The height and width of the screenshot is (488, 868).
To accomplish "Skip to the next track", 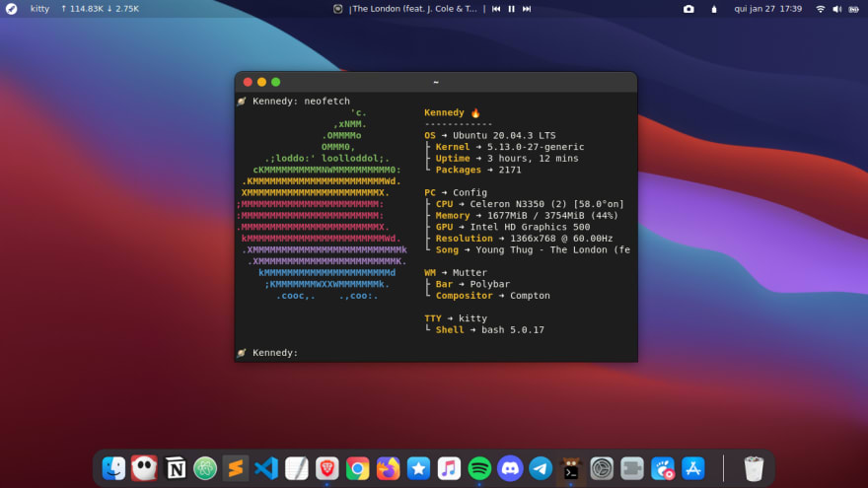I will [x=527, y=9].
